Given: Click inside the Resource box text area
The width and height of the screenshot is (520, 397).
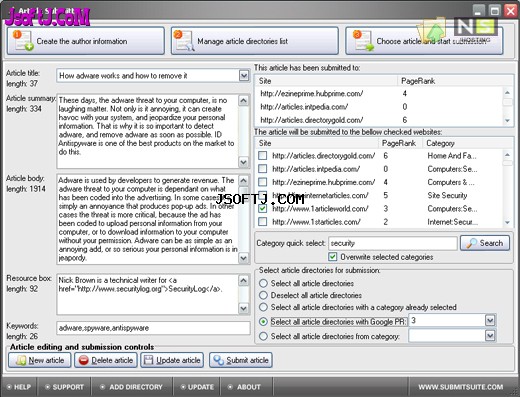Looking at the screenshot, I should tap(148, 295).
